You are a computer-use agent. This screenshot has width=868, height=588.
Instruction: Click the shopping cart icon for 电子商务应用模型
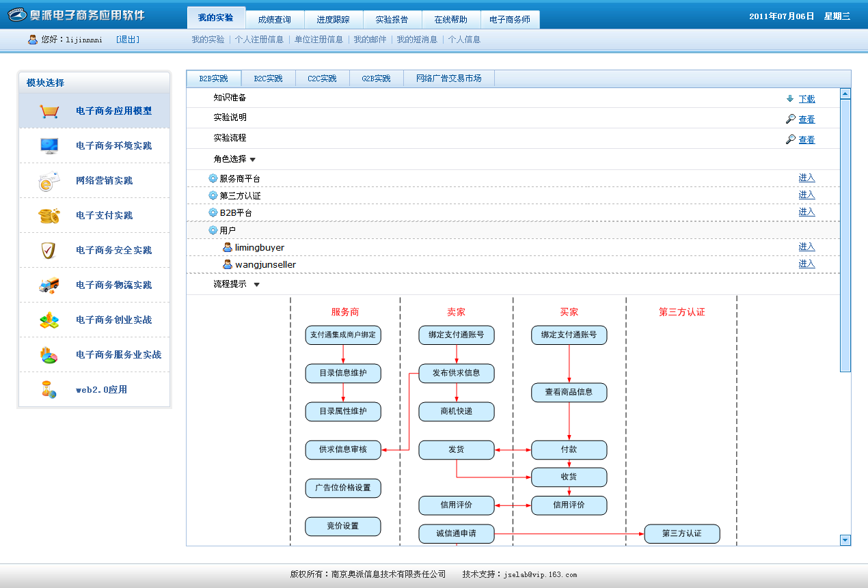tap(49, 111)
